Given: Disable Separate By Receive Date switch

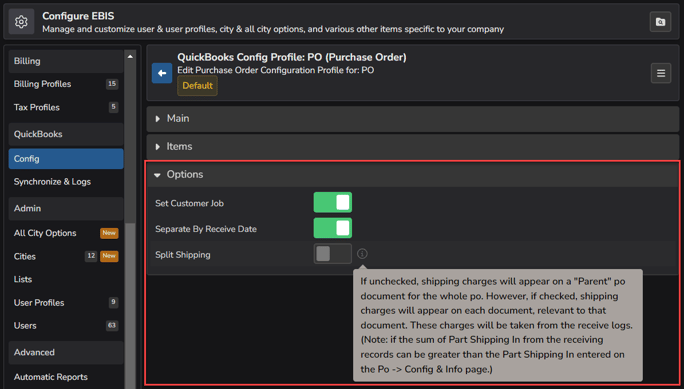Looking at the screenshot, I should [x=332, y=228].
